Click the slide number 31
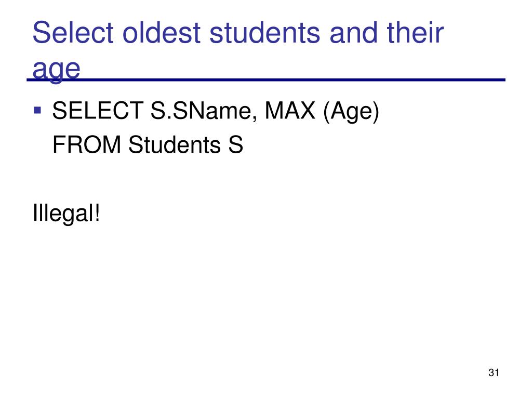Viewport: 532px width, 399px height. [x=494, y=373]
